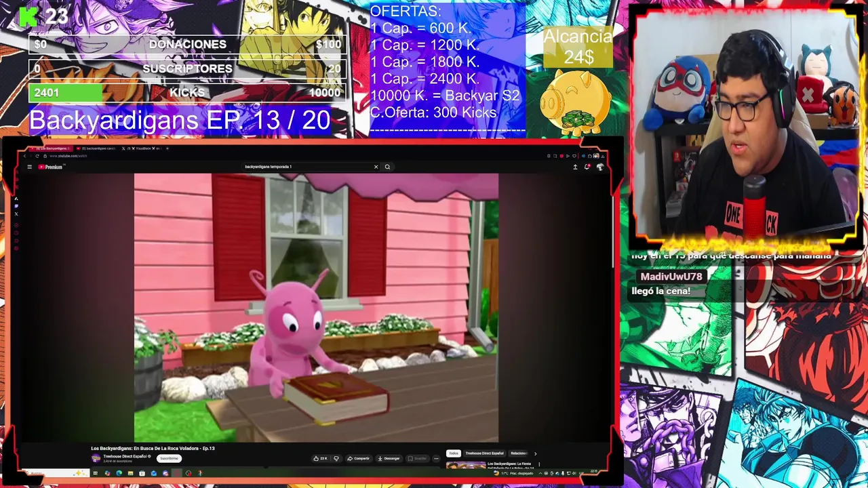This screenshot has width=868, height=488.
Task: Select Treehouse Direct Español filter chip
Action: pos(484,453)
